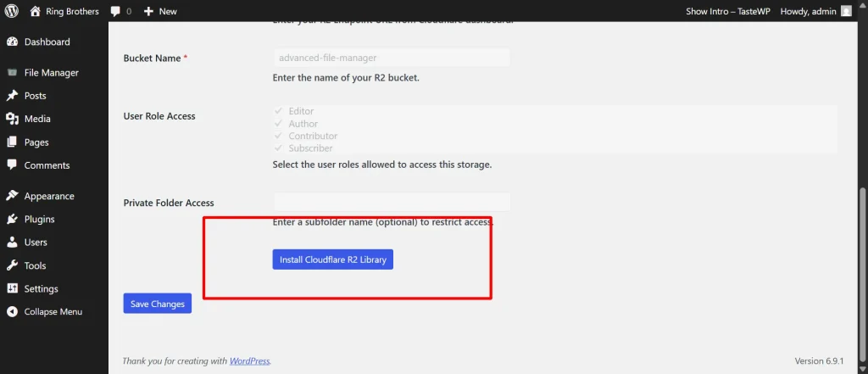Viewport: 868px width, 374px height.
Task: Click Show Intro – TasteWP link
Action: tap(728, 11)
